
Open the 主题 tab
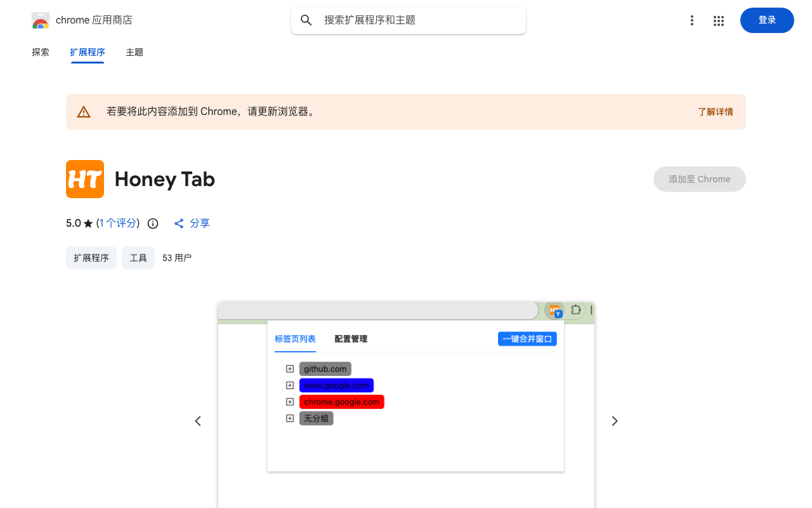134,52
